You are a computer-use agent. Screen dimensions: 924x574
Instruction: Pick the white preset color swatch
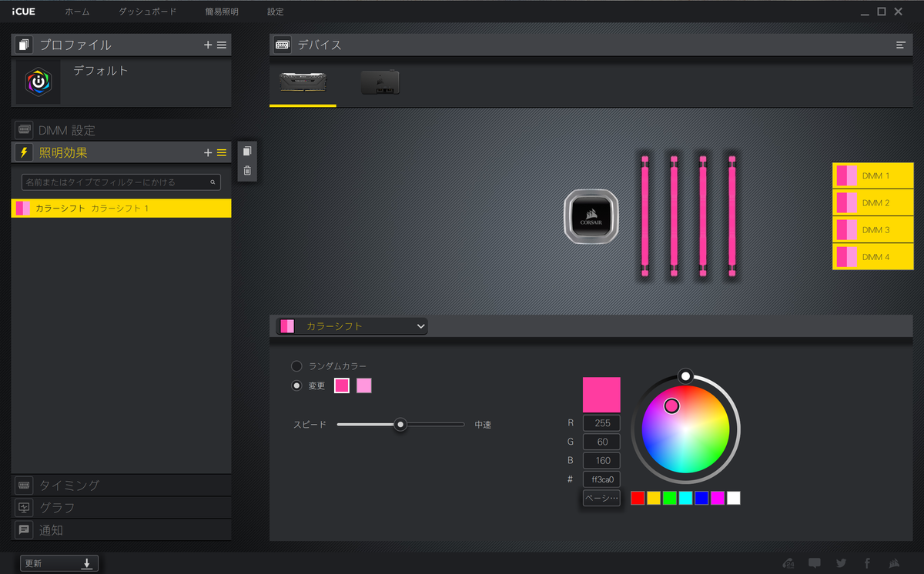(734, 498)
